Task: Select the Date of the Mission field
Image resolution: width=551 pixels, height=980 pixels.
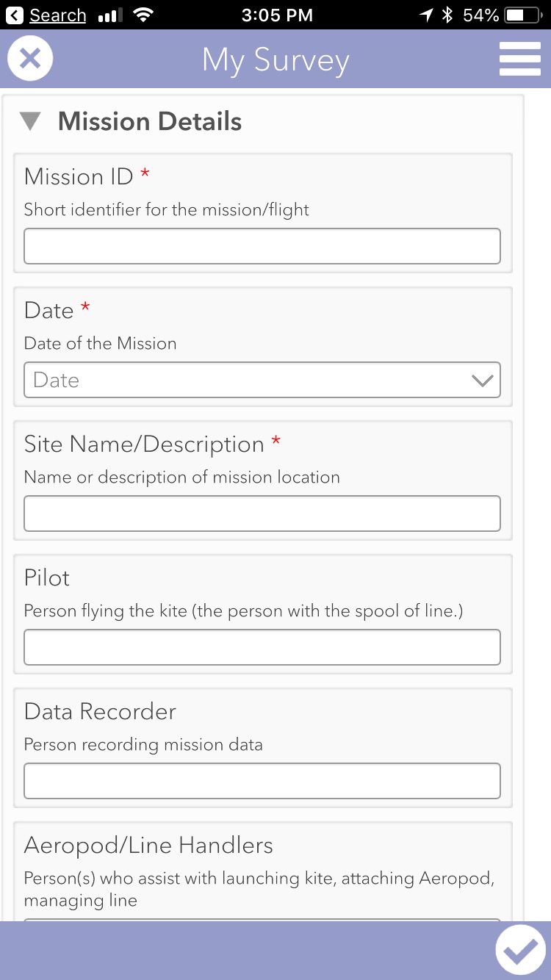Action: click(x=262, y=380)
